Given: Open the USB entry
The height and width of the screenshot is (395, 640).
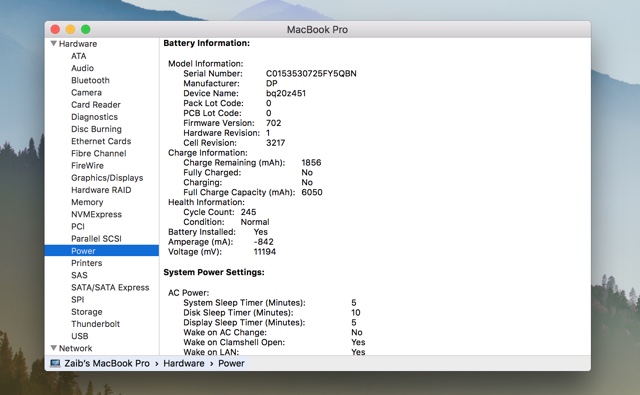Looking at the screenshot, I should (80, 336).
